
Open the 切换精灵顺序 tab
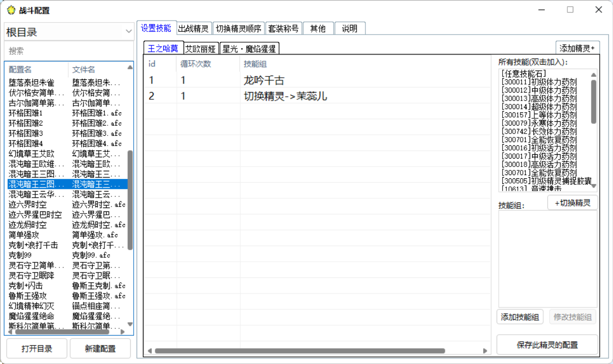click(239, 29)
